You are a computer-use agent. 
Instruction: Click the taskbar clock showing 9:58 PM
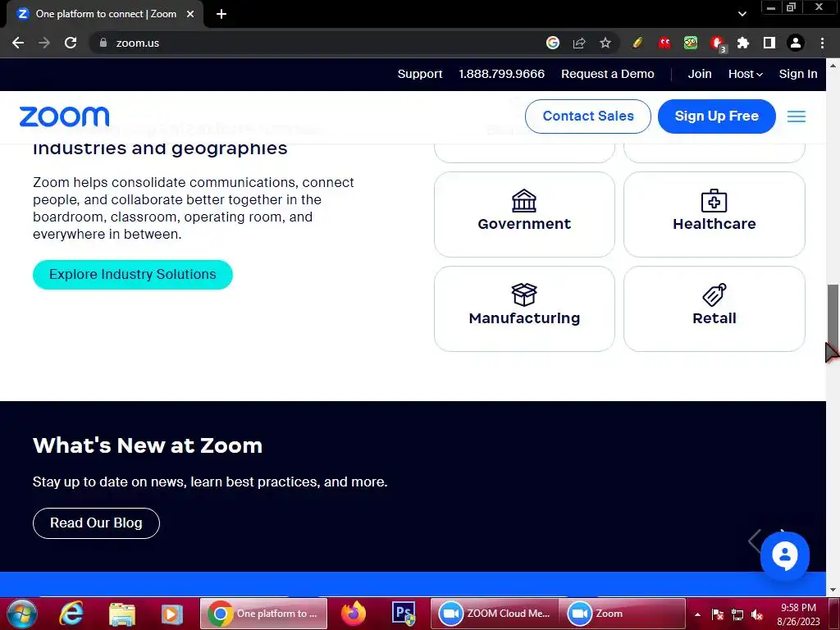coord(798,614)
